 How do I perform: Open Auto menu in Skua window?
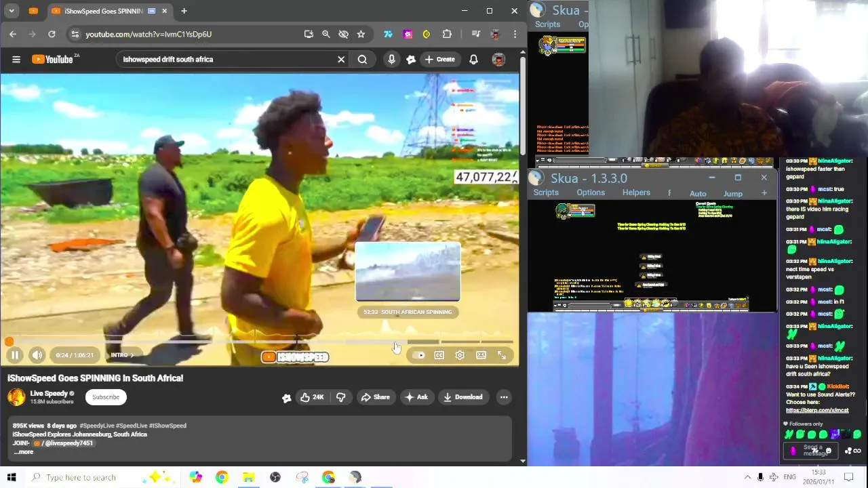698,194
